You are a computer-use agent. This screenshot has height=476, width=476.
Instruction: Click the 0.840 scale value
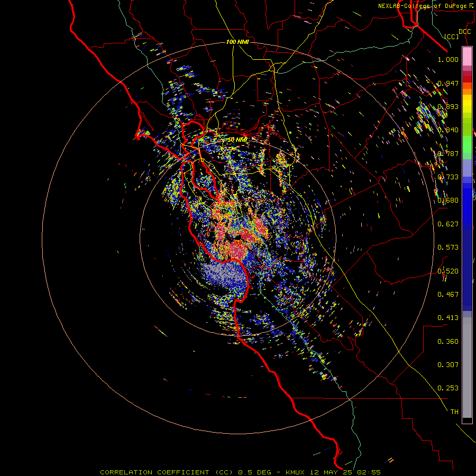click(448, 130)
